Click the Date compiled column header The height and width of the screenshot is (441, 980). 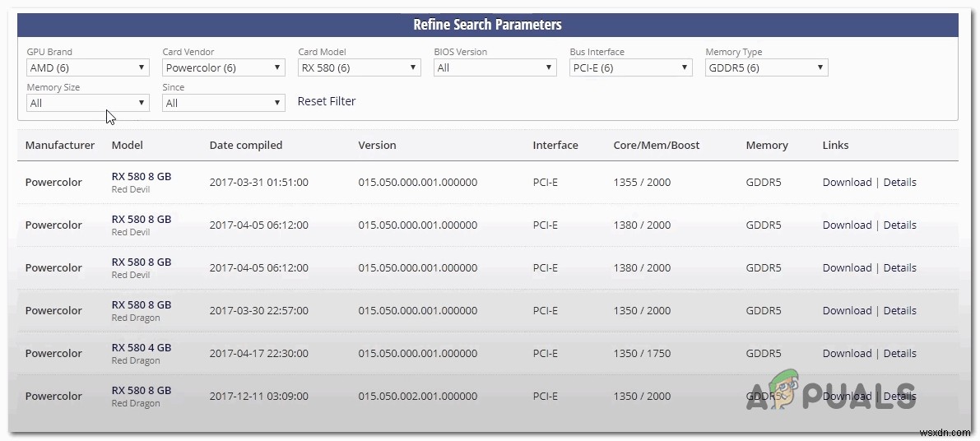click(x=245, y=145)
